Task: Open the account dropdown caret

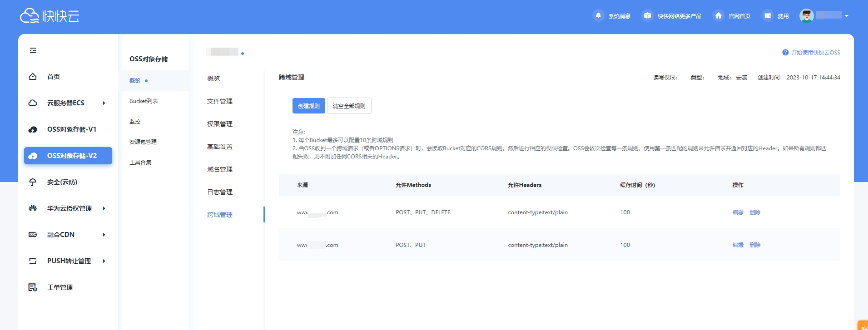Action: tap(847, 16)
